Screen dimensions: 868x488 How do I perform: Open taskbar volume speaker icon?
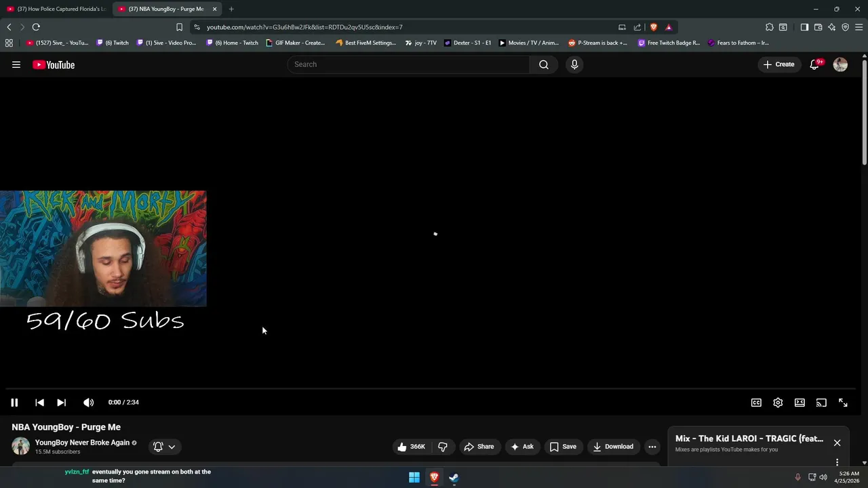(x=823, y=477)
